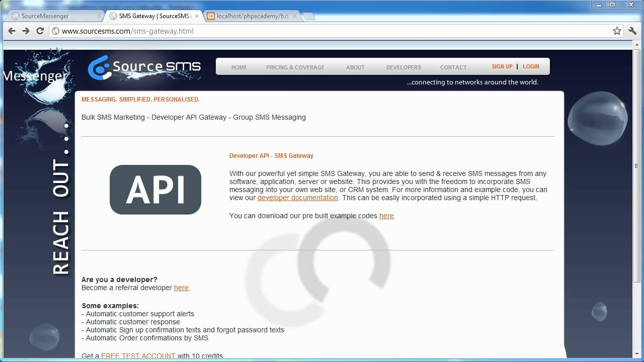Image resolution: width=644 pixels, height=362 pixels.
Task: Go to the ABOUT page
Action: pos(355,67)
